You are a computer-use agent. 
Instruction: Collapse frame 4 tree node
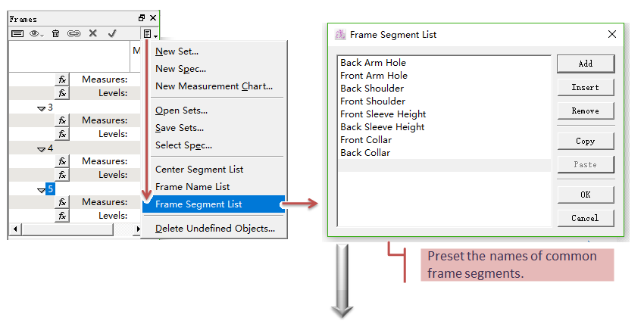coord(41,148)
